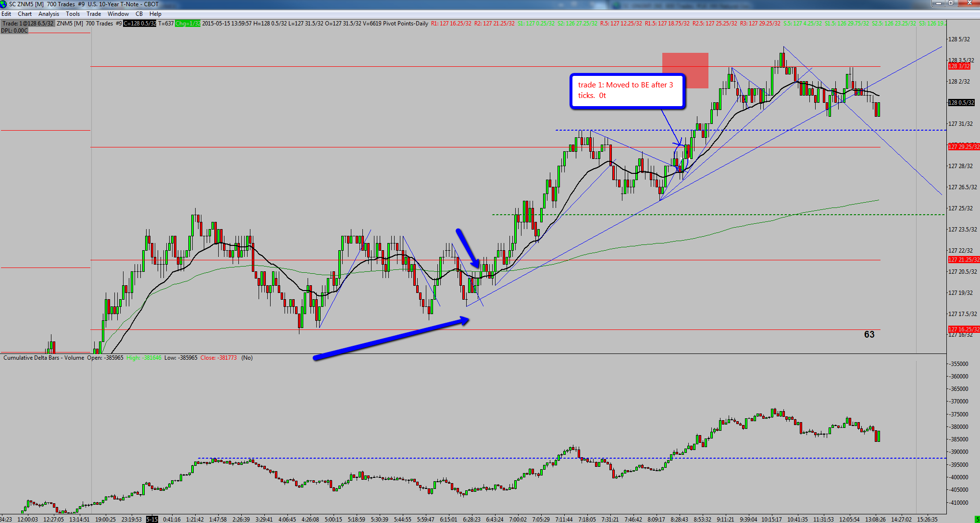Open the Help menu
This screenshot has height=523, width=980.
155,14
